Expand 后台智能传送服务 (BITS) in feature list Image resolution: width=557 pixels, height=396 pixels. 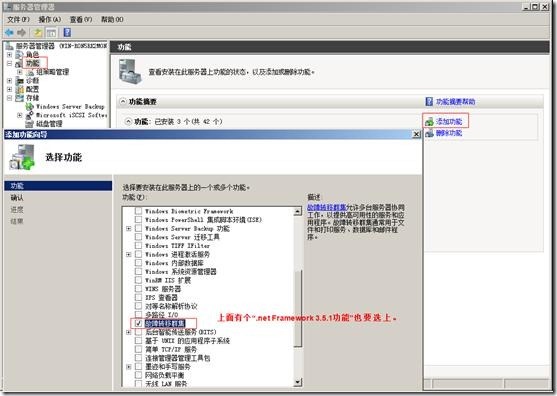129,332
